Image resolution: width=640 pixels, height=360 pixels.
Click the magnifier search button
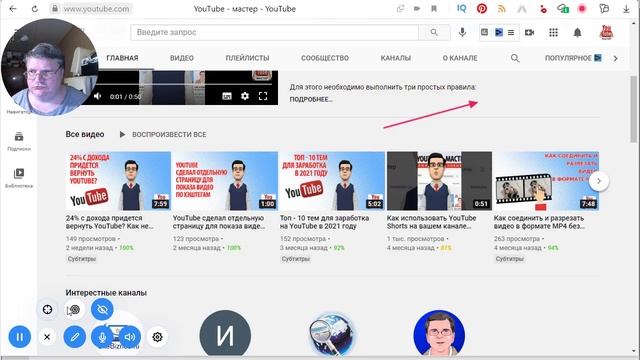pos(434,32)
